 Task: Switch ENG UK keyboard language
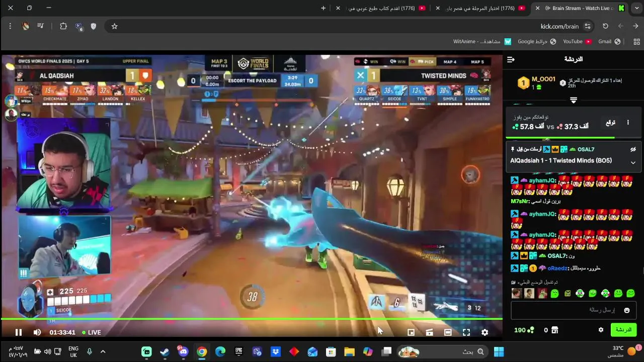[x=73, y=351]
